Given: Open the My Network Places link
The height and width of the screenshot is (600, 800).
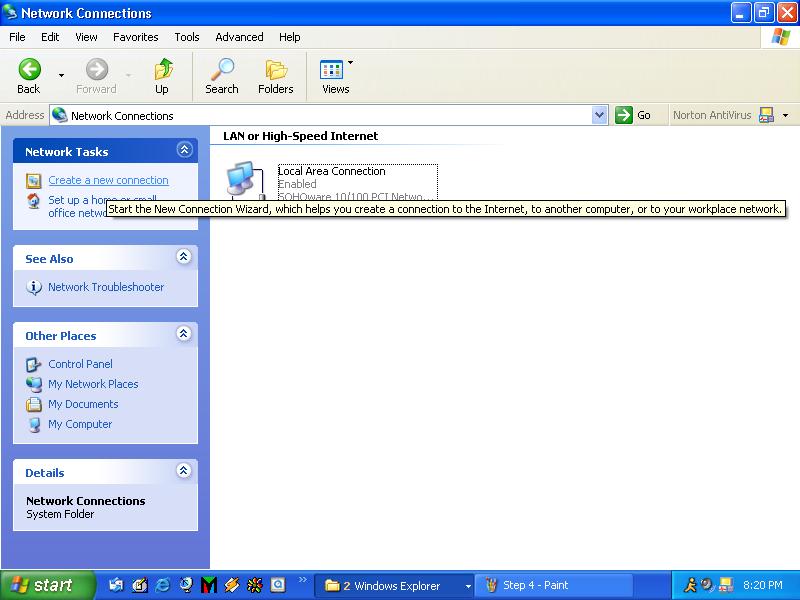Looking at the screenshot, I should click(x=93, y=384).
